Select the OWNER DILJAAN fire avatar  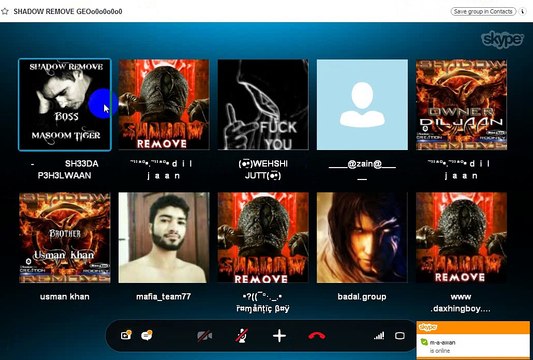click(x=462, y=105)
